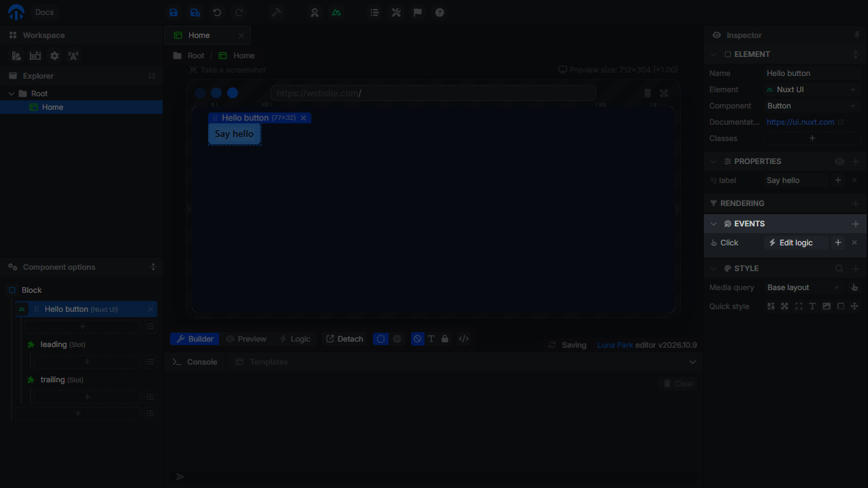This screenshot has width=868, height=488.
Task: Click the design palette icon under Workspace
Action: [16, 56]
